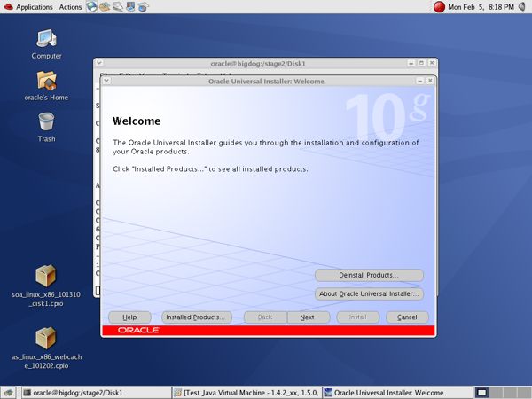Close the Oracle Universal Installer window
The height and width of the screenshot is (399, 532).
(430, 81)
